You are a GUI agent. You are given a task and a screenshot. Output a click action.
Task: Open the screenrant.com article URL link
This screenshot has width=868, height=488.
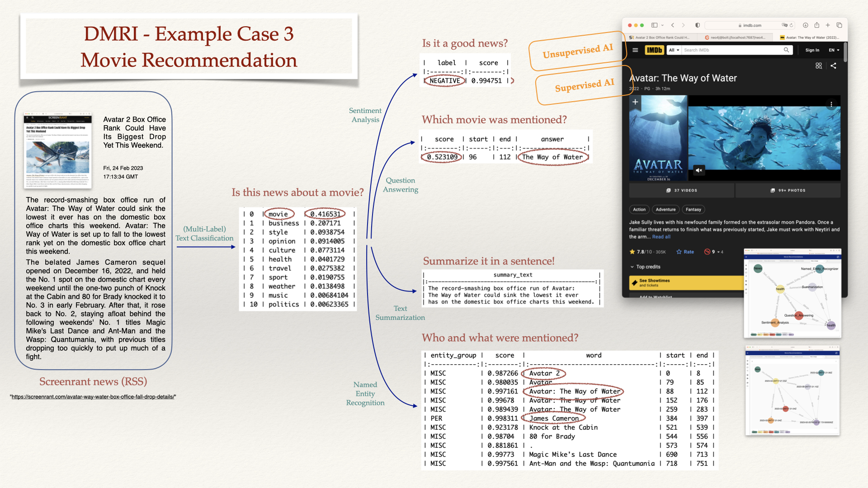pos(93,397)
